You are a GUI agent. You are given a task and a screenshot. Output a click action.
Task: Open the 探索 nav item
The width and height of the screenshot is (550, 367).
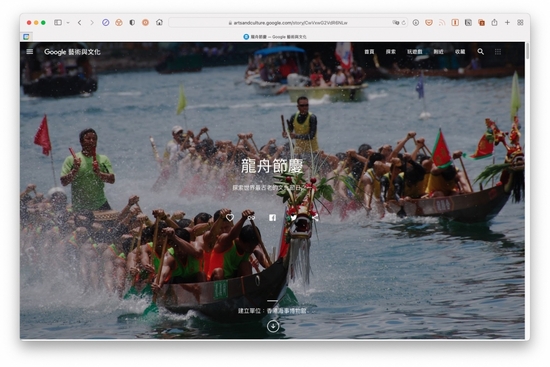click(x=390, y=52)
